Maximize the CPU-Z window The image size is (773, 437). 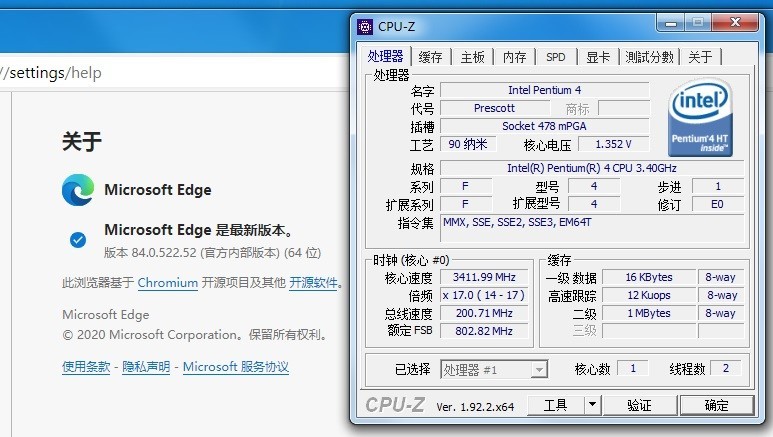pos(698,23)
